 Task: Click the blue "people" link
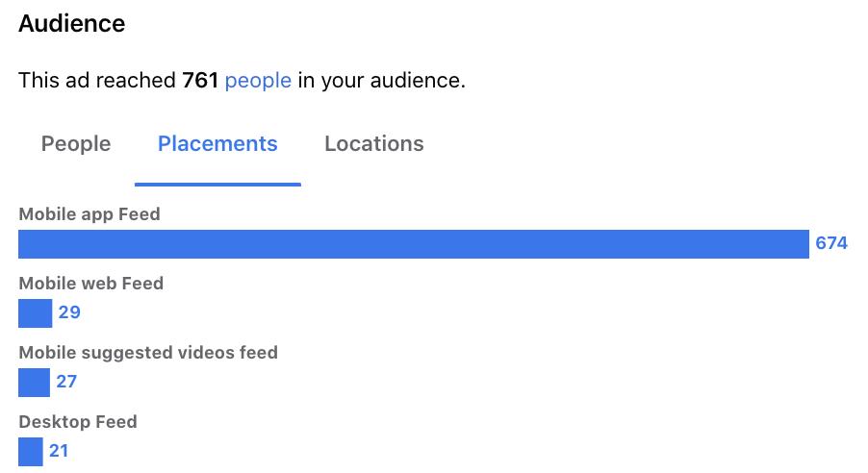coord(258,81)
